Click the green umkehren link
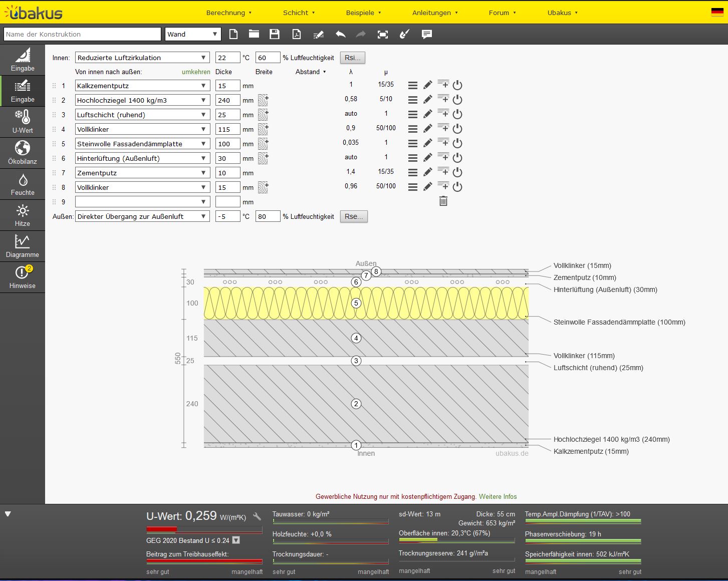Image resolution: width=728 pixels, height=581 pixels. [x=196, y=72]
